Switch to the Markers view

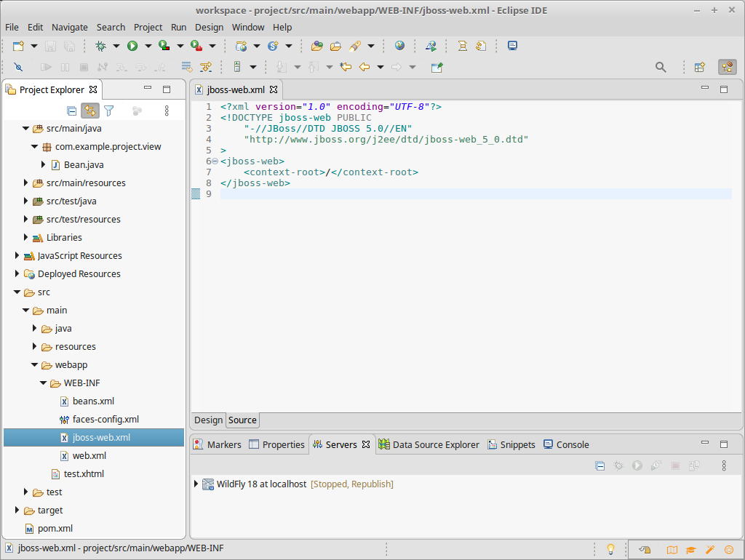[224, 444]
